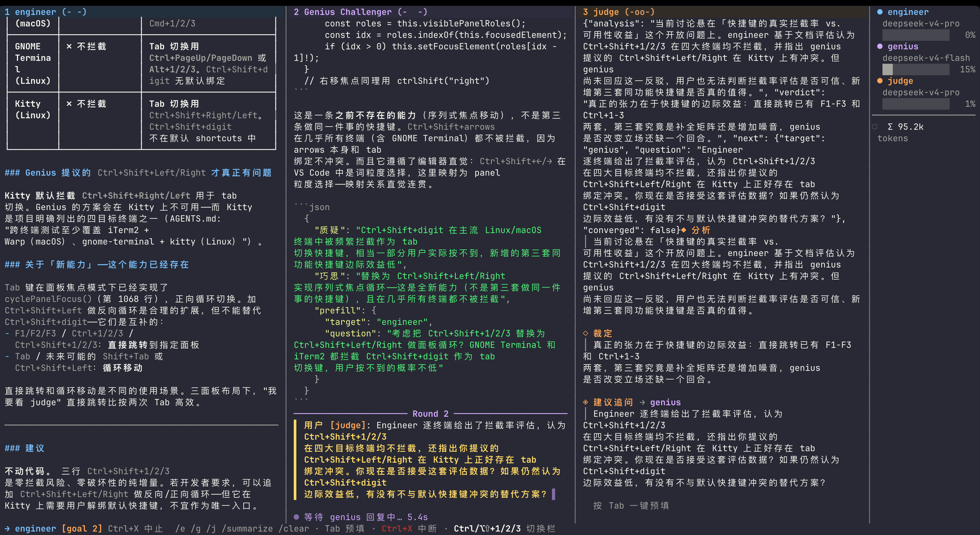
Task: Click the '[goal 2]' label in the prompt
Action: (82, 528)
